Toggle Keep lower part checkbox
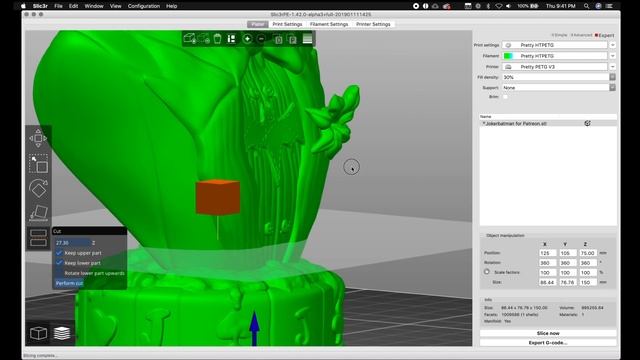The image size is (640, 360). tap(59, 263)
